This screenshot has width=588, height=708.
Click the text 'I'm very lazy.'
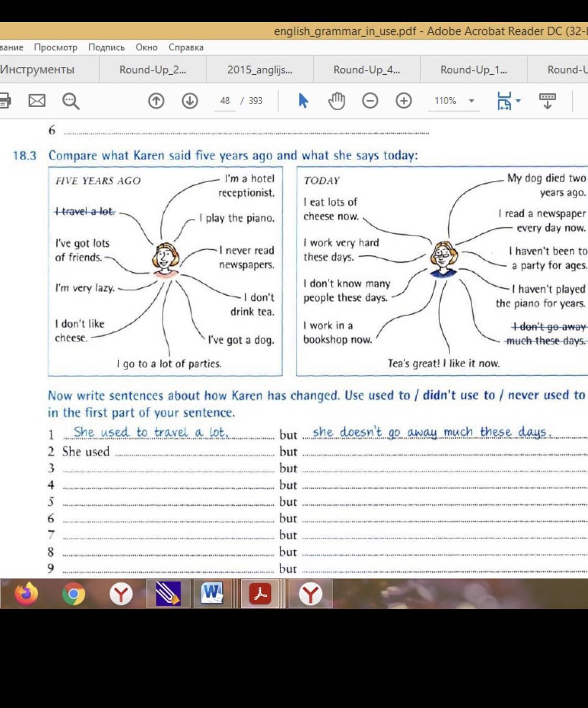(x=85, y=288)
